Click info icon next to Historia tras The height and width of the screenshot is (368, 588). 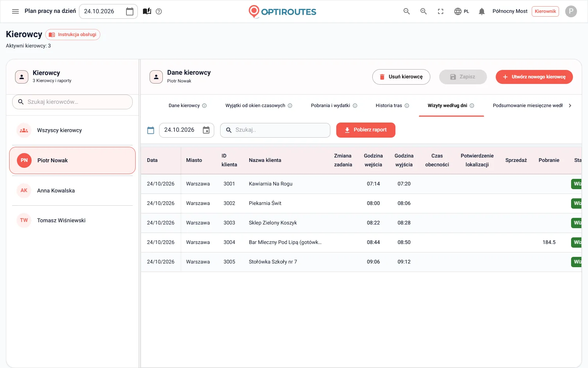(407, 106)
